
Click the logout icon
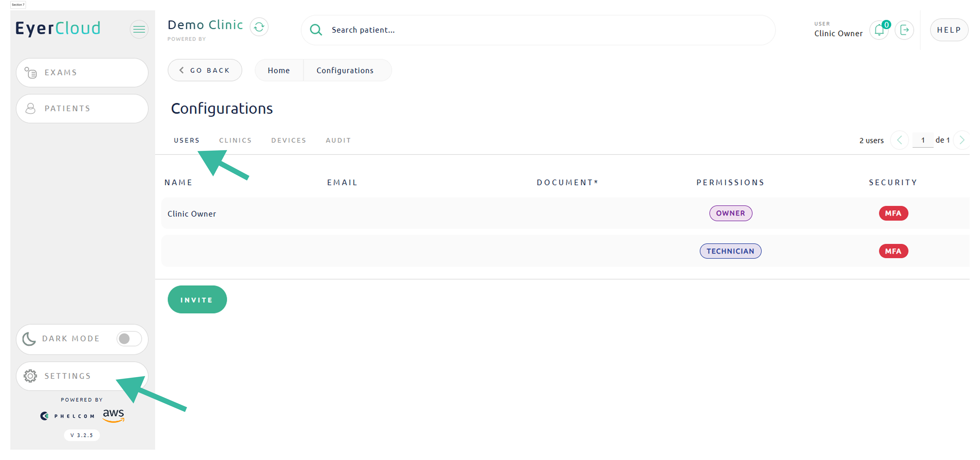[904, 30]
